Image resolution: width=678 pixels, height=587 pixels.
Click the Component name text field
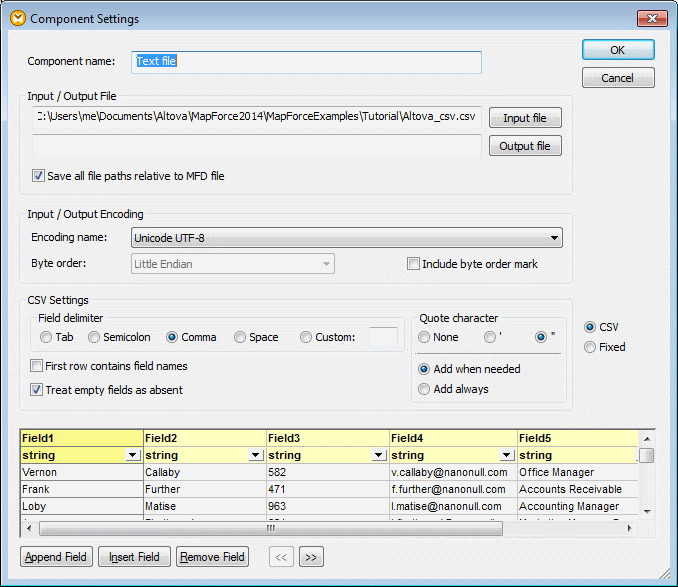click(307, 62)
